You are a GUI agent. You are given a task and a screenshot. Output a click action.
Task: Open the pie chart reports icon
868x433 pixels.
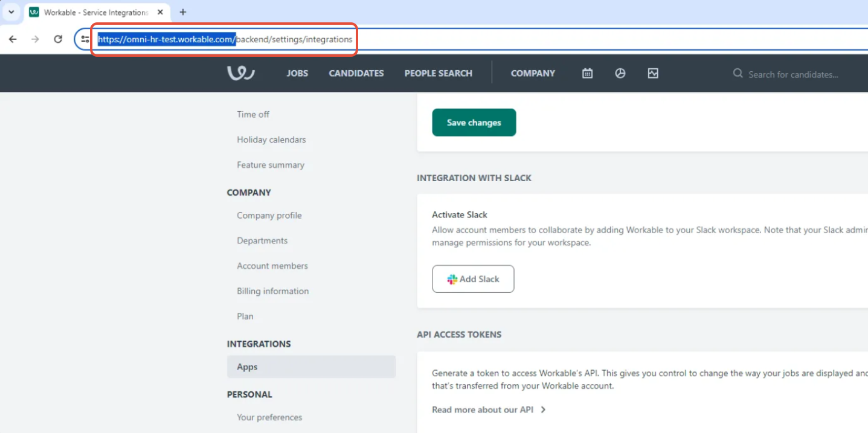coord(620,73)
